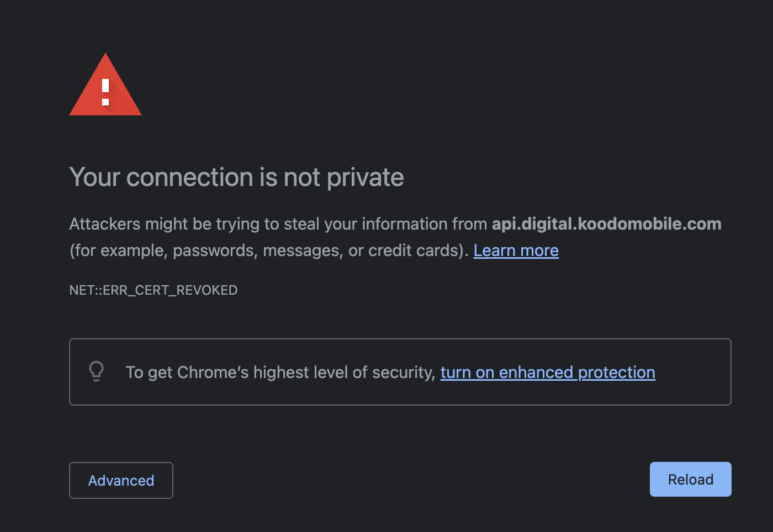Image resolution: width=773 pixels, height=532 pixels.
Task: Click the word Advanced in outlined button
Action: (121, 481)
